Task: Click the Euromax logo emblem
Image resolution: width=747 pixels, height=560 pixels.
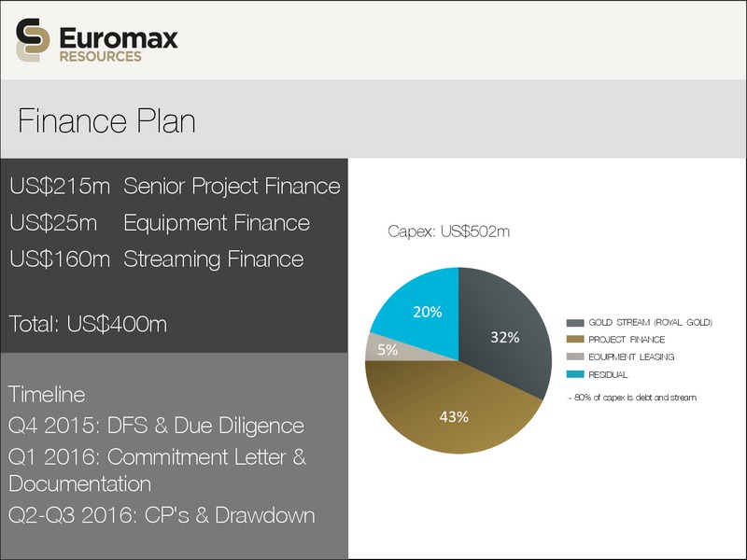Action: tap(33, 40)
